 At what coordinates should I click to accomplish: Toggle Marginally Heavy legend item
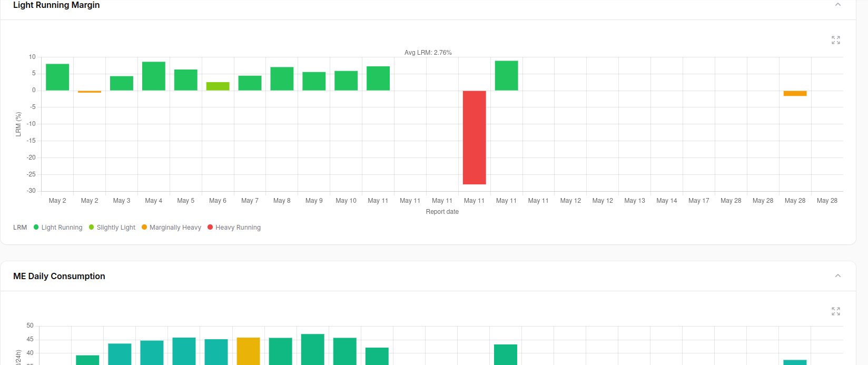coord(171,228)
